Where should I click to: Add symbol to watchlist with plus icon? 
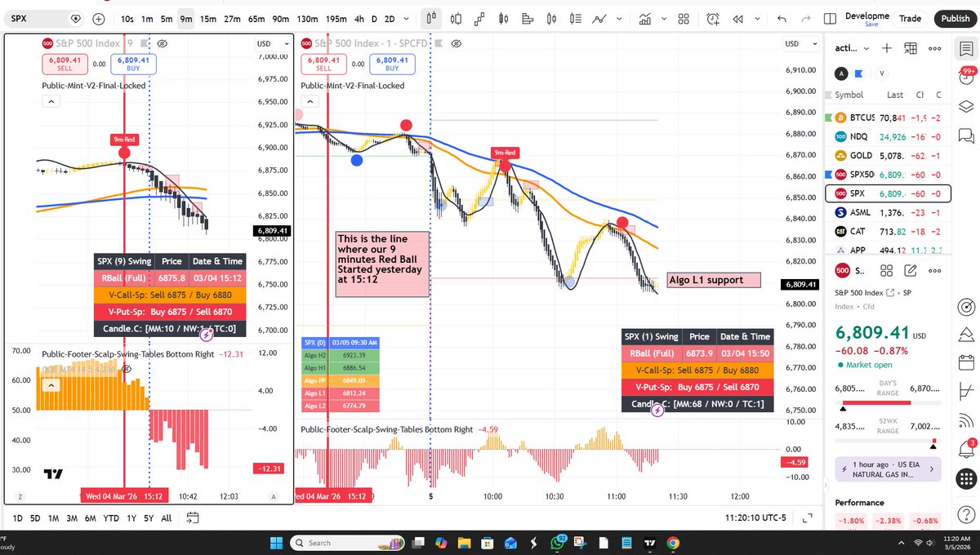coord(887,48)
